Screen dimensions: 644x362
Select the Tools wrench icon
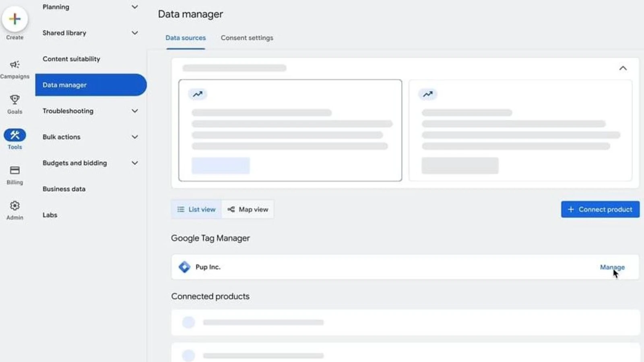[x=15, y=135]
